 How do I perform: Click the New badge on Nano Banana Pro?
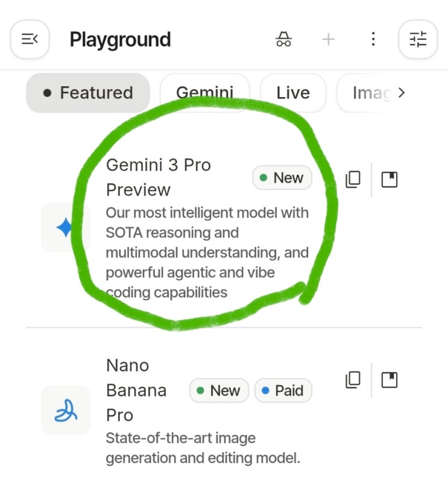tap(219, 391)
